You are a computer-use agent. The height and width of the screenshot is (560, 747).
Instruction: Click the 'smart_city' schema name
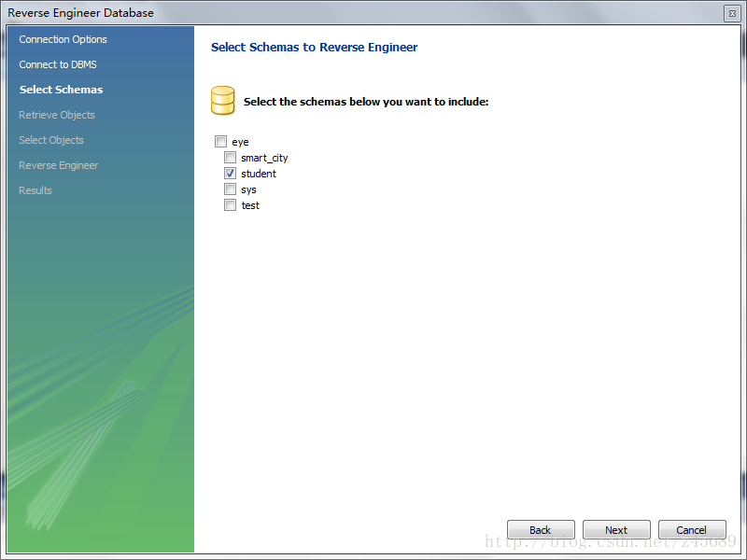pyautogui.click(x=264, y=158)
